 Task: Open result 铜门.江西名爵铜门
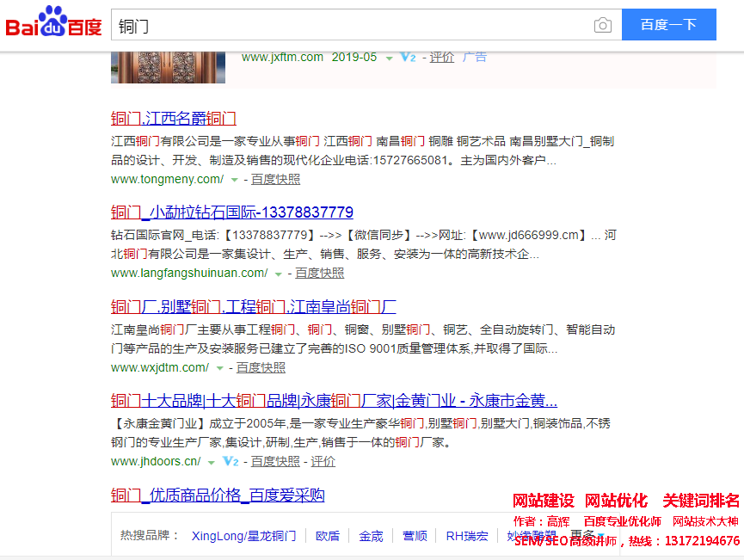173,119
